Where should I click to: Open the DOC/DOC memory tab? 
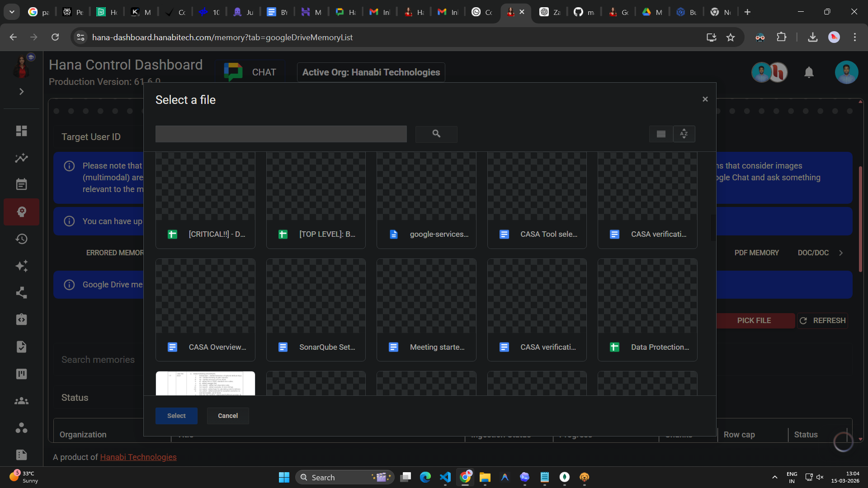click(813, 253)
